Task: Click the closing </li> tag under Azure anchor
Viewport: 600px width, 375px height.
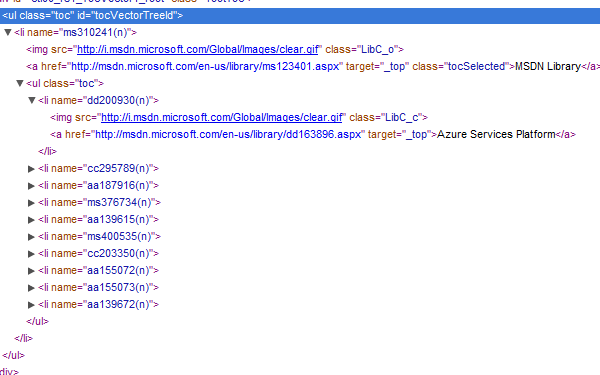Action: (47, 152)
